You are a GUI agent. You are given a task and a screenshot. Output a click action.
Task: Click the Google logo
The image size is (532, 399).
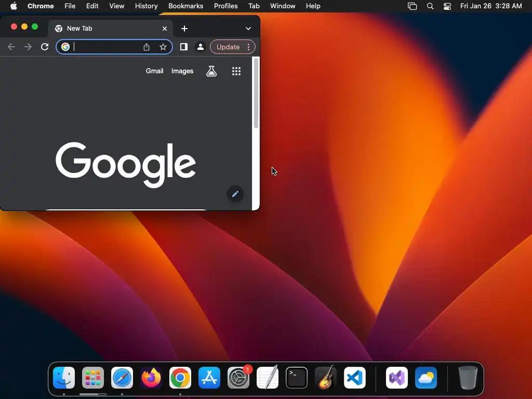126,165
